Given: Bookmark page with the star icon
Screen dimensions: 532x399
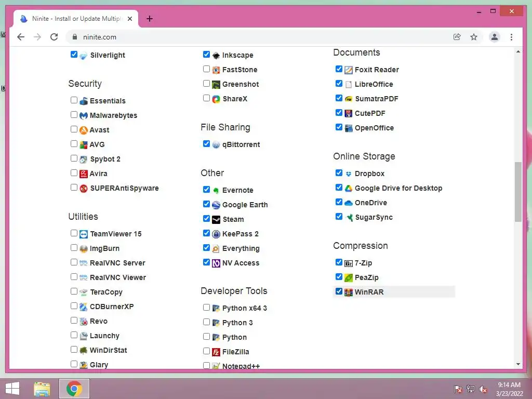Looking at the screenshot, I should [x=474, y=37].
